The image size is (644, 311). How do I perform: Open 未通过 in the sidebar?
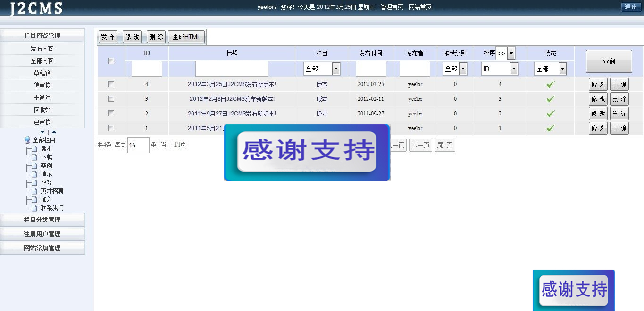[x=42, y=98]
